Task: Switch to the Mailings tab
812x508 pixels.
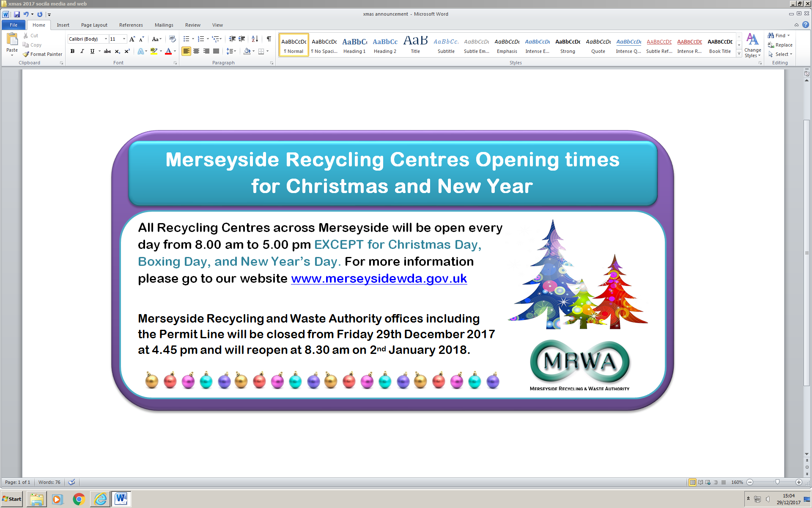Action: (164, 25)
